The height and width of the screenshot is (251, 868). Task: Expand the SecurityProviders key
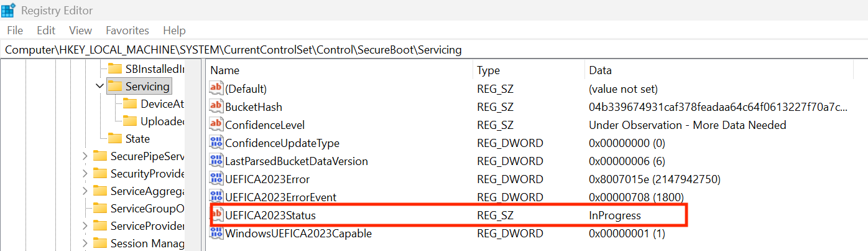pos(85,173)
